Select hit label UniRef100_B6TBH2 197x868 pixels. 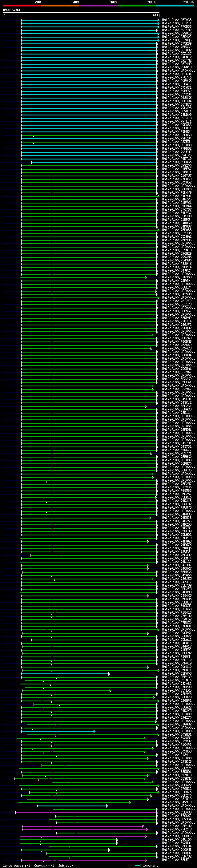click(177, 50)
